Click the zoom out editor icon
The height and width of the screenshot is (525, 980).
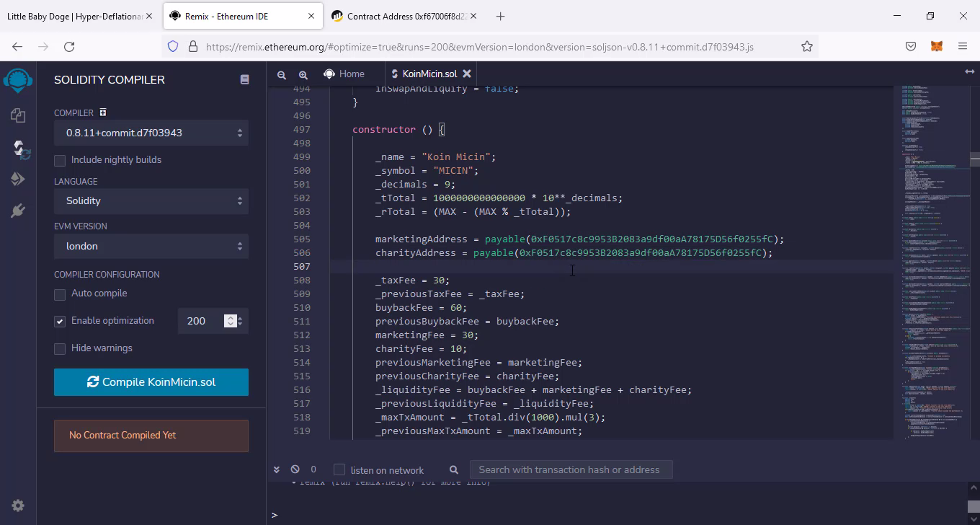(282, 74)
